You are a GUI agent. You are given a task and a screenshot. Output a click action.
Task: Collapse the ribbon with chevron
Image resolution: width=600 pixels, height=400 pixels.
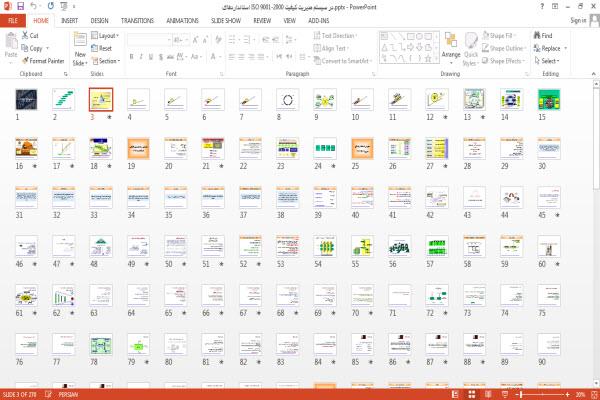[x=593, y=73]
